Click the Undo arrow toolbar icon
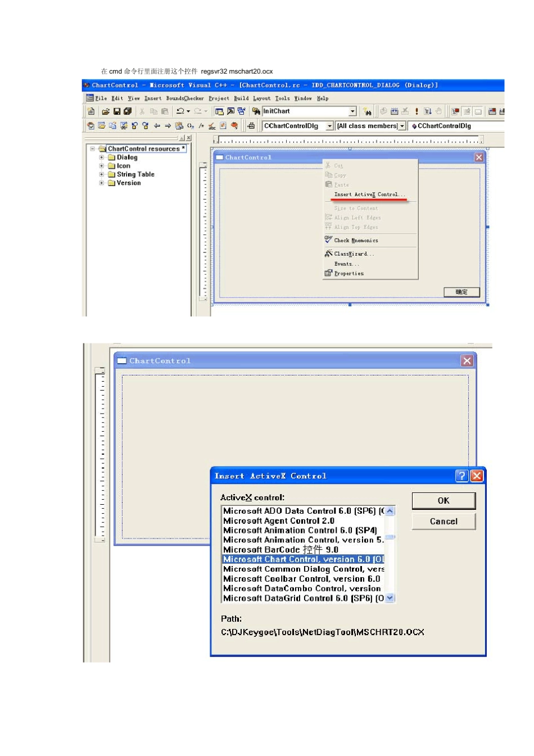 180,111
